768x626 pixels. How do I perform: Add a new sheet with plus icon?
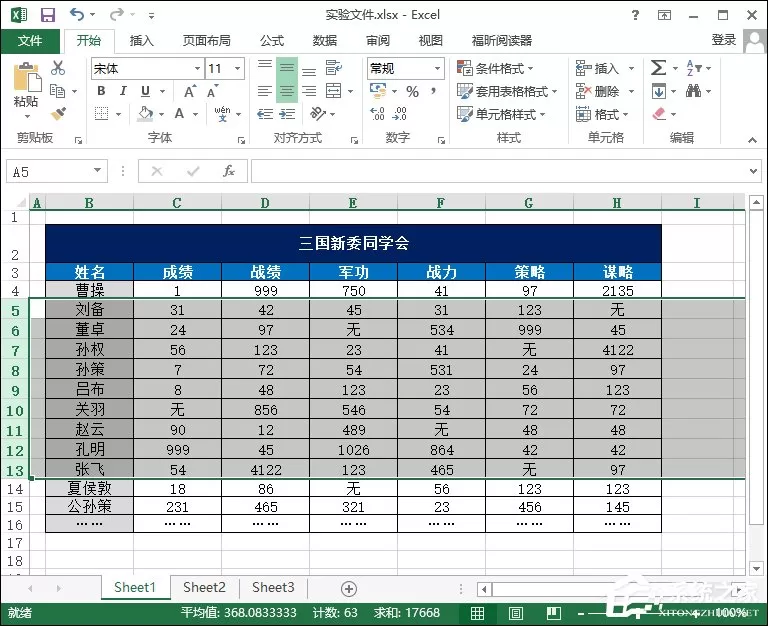pyautogui.click(x=349, y=589)
